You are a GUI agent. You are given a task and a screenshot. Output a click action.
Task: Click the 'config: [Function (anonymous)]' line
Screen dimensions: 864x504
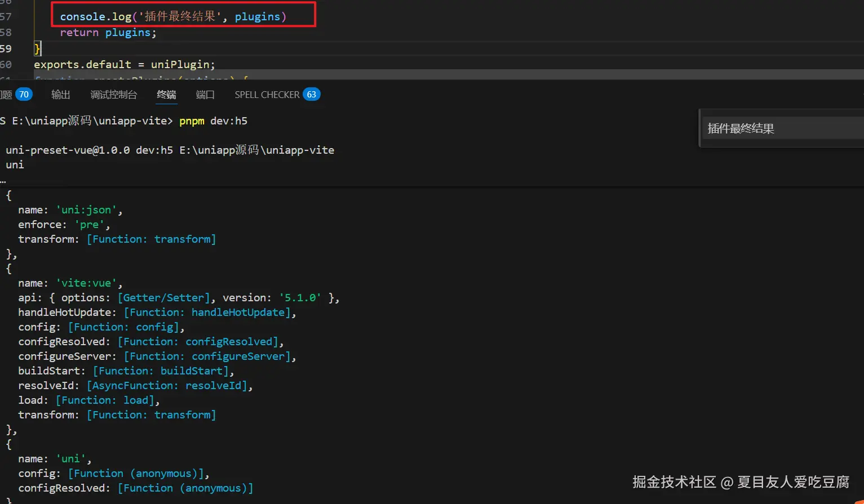(114, 474)
